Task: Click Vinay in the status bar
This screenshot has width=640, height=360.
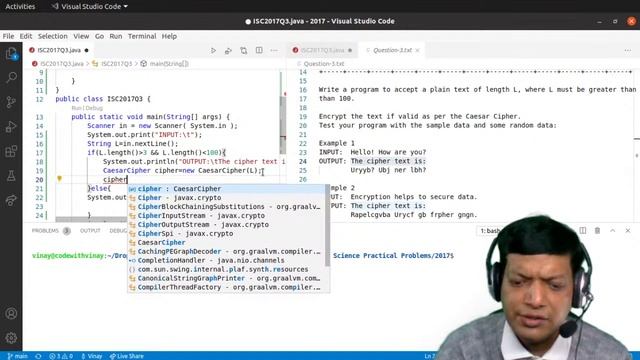Action: [x=91, y=356]
